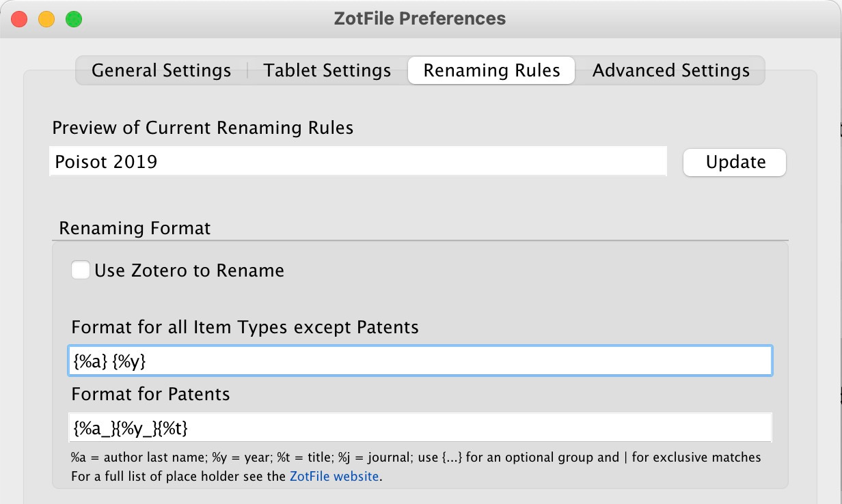Switch to the General Settings tab
Image resolution: width=842 pixels, height=504 pixels.
click(161, 70)
